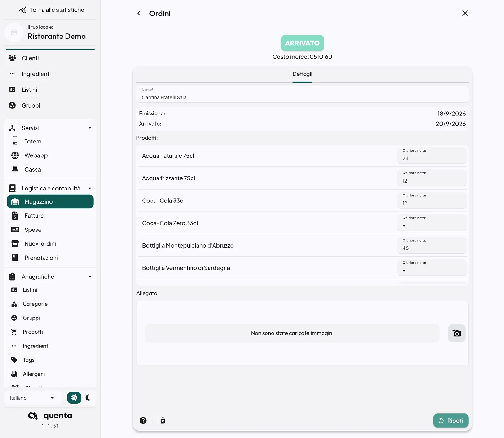The width and height of the screenshot is (504, 438).
Task: Click the Nome field Cantina Fratelli Sala
Action: pos(302,94)
